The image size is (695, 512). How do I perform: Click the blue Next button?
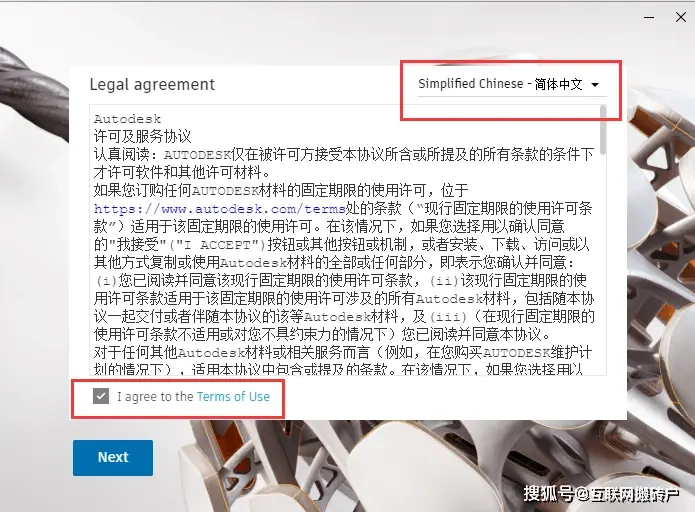tap(113, 457)
